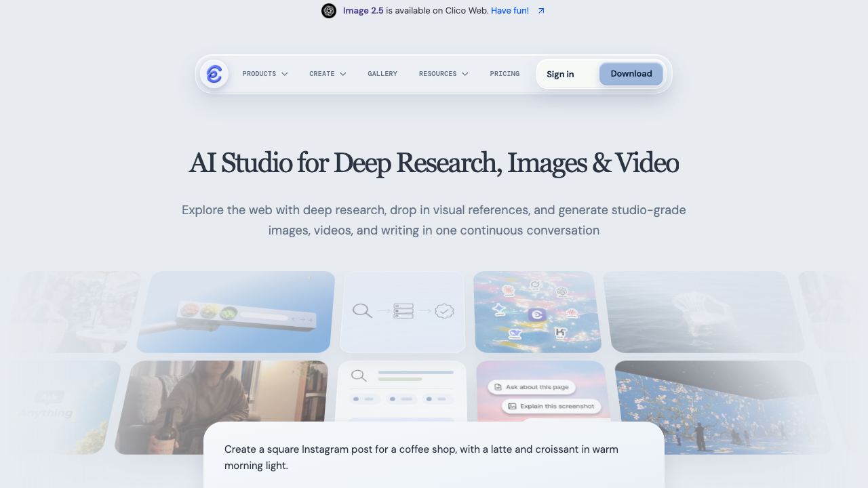Open the Gallery menu item
Image resolution: width=868 pixels, height=488 pixels.
(382, 74)
